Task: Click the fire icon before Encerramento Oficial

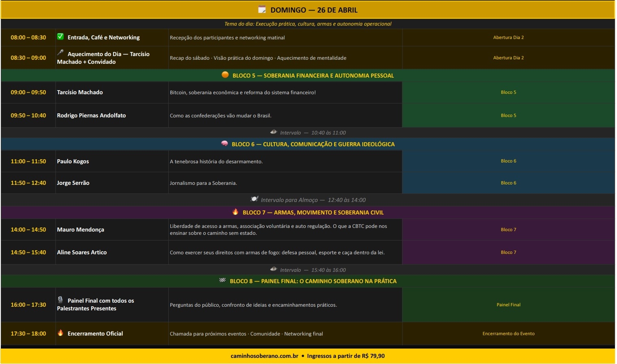Action: (x=60, y=333)
